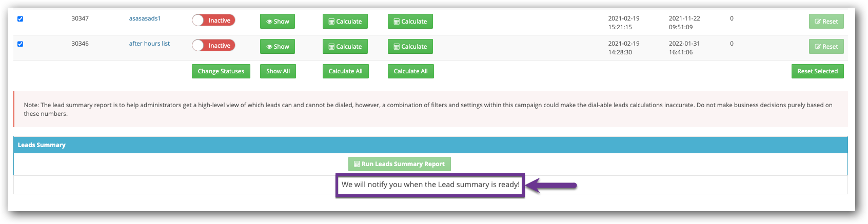Click the calculator icon on after hours list's left Calculate button
Screen dimensions: 868x224
pyautogui.click(x=331, y=47)
